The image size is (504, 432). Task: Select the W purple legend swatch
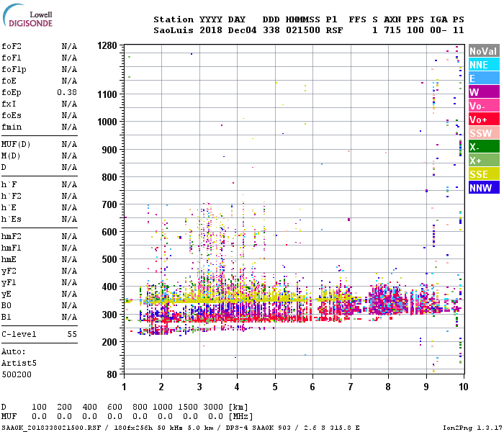pos(484,92)
